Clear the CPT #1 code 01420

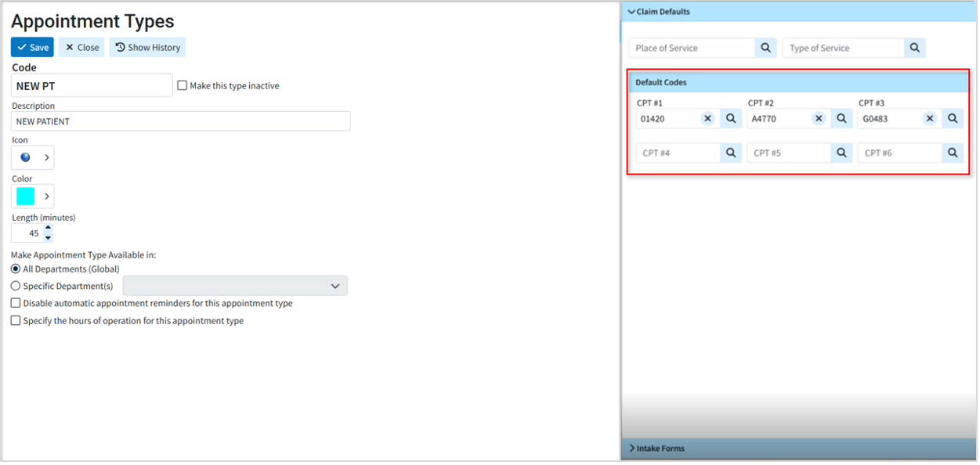707,119
